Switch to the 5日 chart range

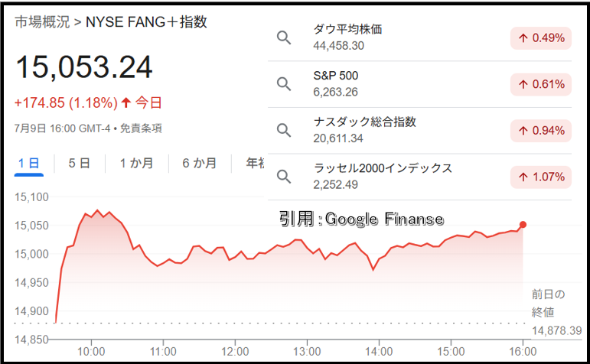(80, 164)
